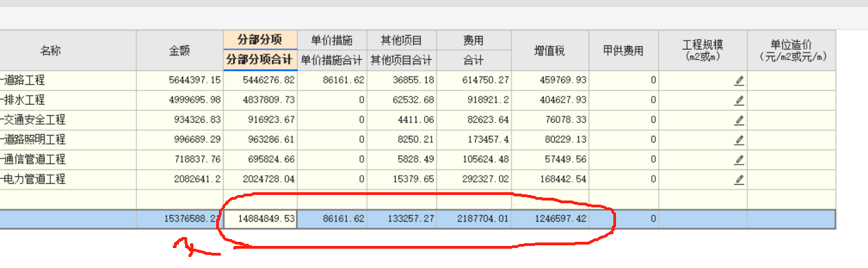Click fee cell 918921.2
The image size is (868, 268).
pos(474,101)
